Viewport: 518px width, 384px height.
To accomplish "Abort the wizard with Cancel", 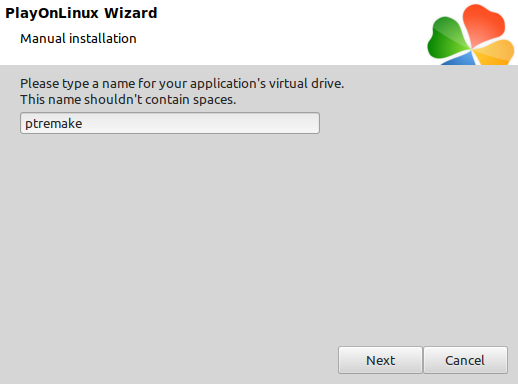I will (465, 360).
